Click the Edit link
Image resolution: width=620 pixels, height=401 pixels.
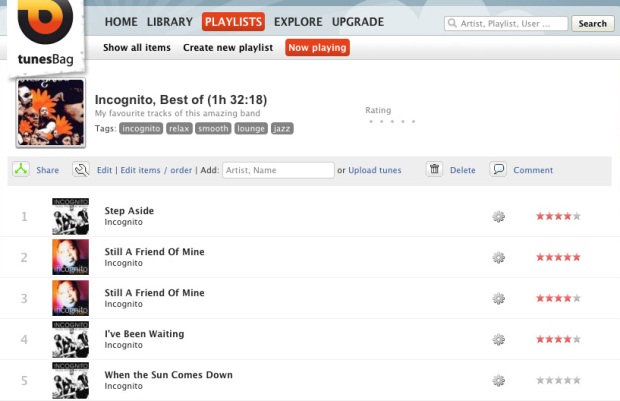coord(104,170)
